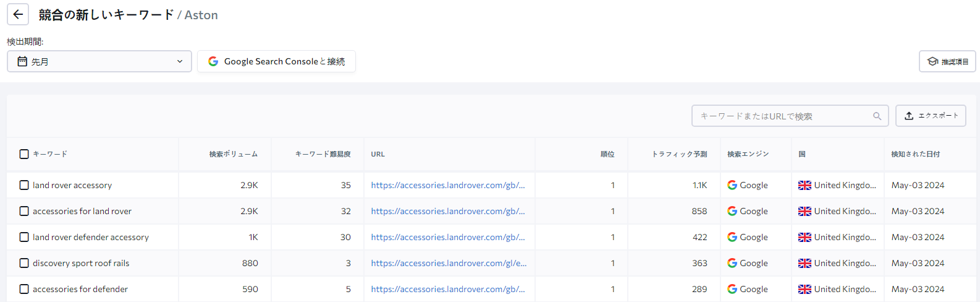Sort by URL column header
The height and width of the screenshot is (302, 980).
(378, 154)
